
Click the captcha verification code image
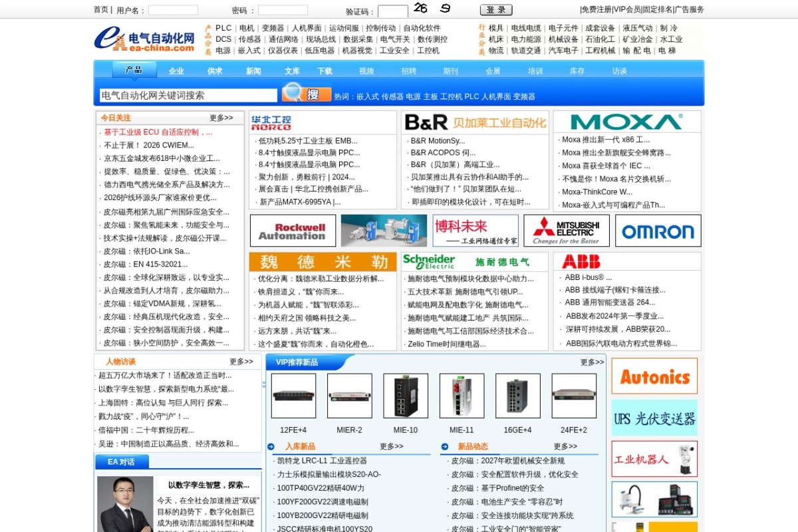pyautogui.click(x=432, y=9)
